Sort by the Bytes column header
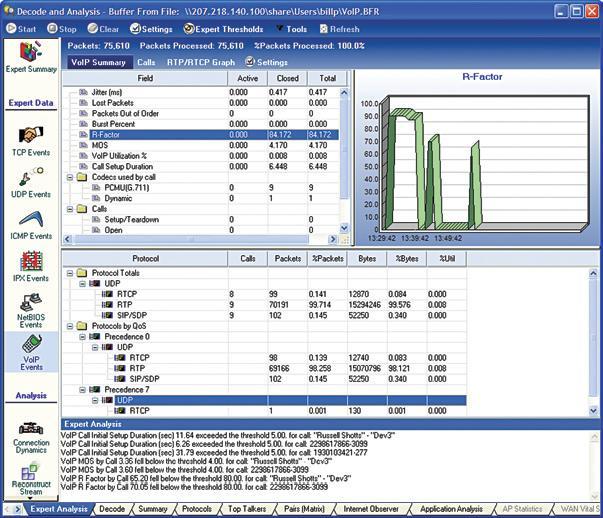Screen dimensions: 603x518 pos(367,258)
